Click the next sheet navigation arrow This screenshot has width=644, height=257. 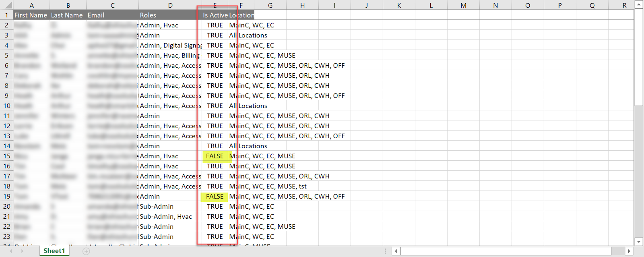point(22,251)
